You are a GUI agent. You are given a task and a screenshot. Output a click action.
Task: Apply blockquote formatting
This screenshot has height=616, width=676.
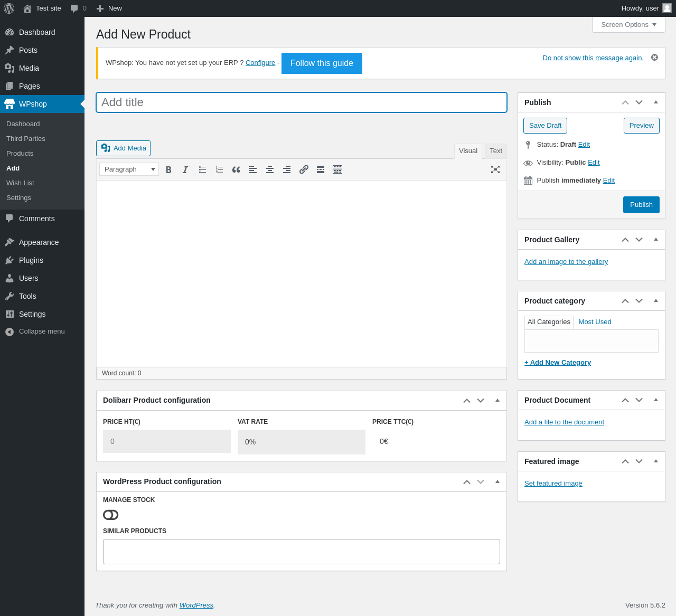(x=236, y=169)
